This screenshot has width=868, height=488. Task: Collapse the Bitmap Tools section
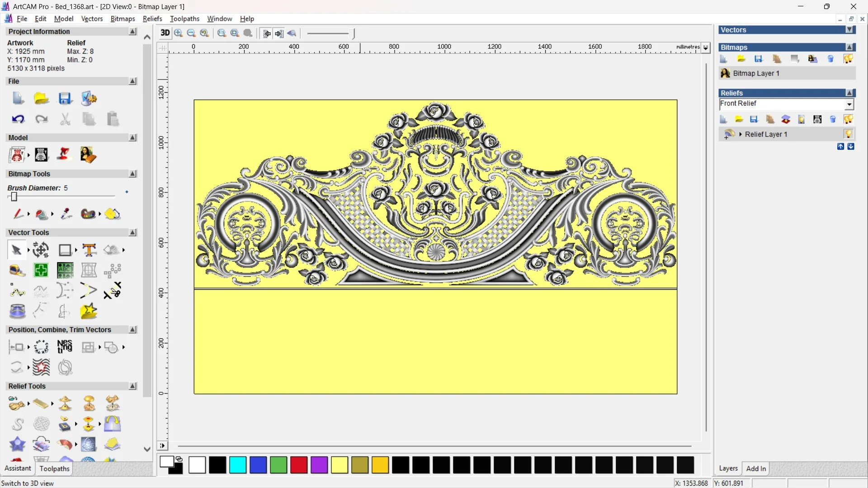click(x=132, y=174)
